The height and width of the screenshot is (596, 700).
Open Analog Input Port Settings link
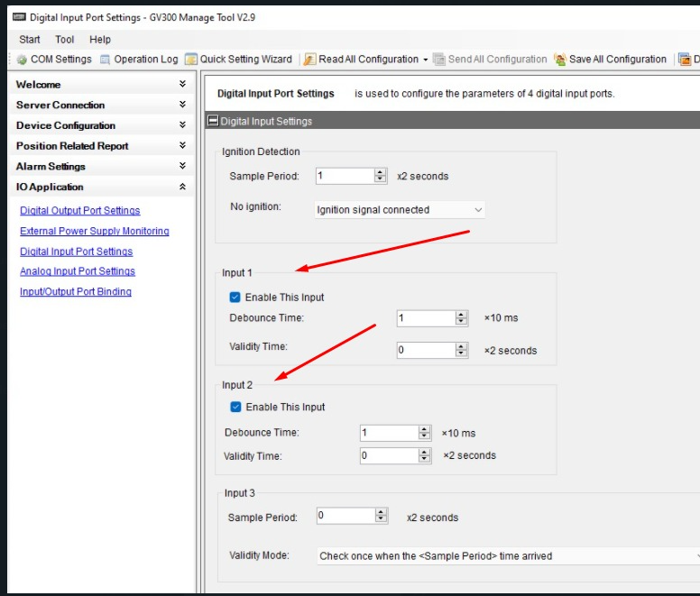[78, 271]
